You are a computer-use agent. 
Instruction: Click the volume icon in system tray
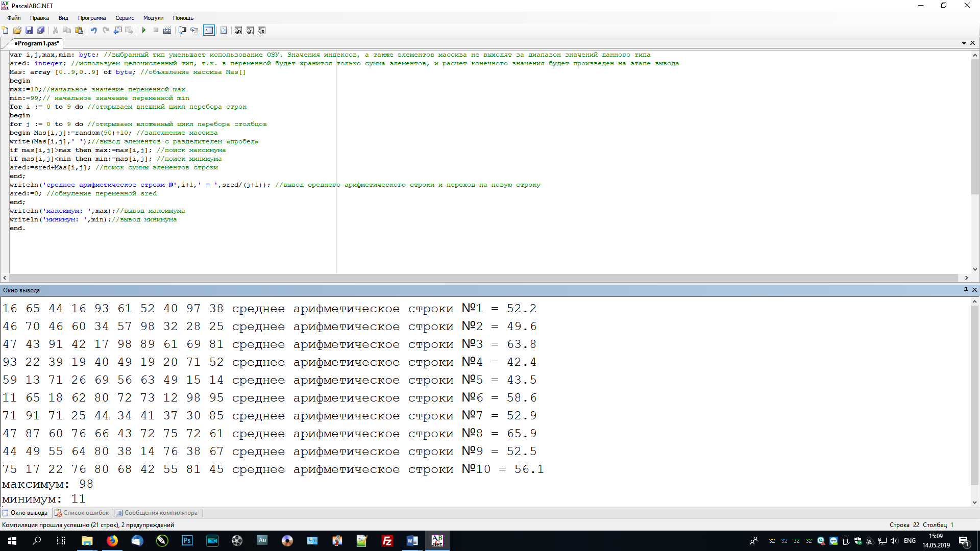point(894,541)
